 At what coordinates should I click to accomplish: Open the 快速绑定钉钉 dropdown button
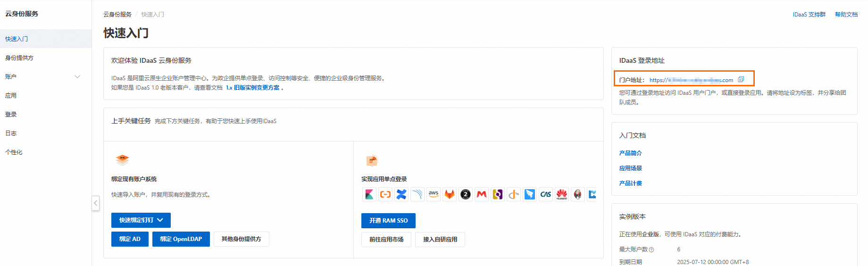pos(141,220)
